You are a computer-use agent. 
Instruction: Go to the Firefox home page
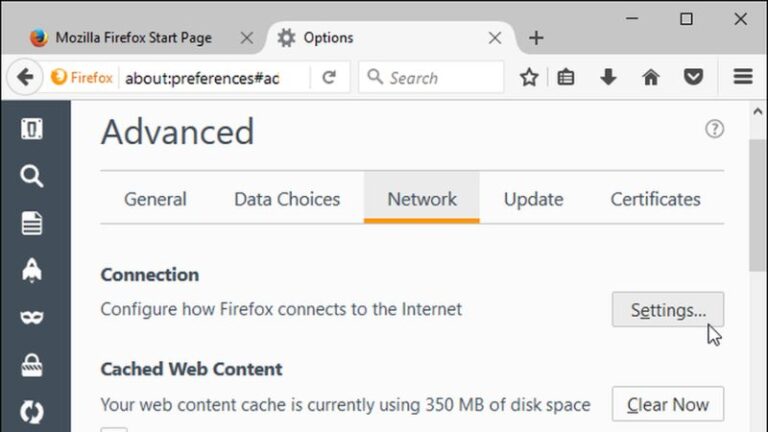click(651, 77)
